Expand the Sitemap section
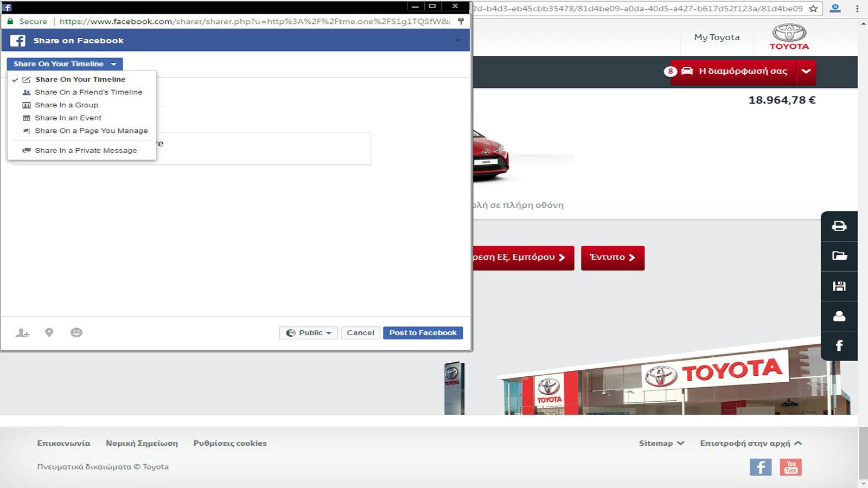This screenshot has height=488, width=868. pyautogui.click(x=661, y=443)
